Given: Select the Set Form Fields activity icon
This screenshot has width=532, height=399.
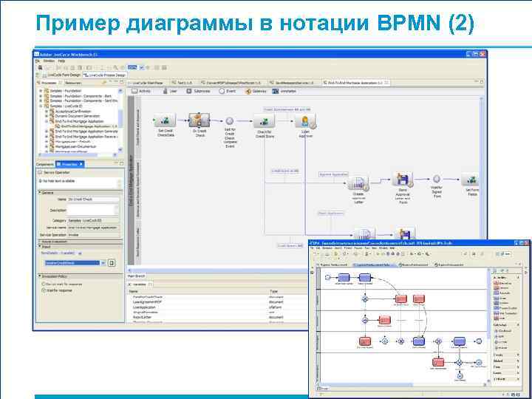Looking at the screenshot, I should pyautogui.click(x=471, y=180).
